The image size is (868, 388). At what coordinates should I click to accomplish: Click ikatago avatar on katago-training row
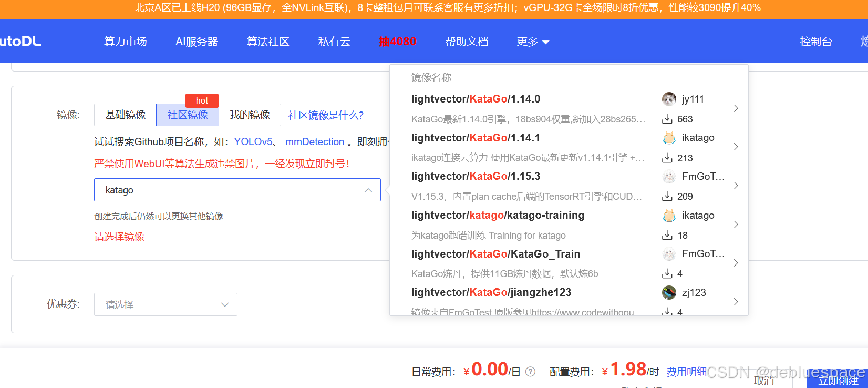pyautogui.click(x=669, y=216)
